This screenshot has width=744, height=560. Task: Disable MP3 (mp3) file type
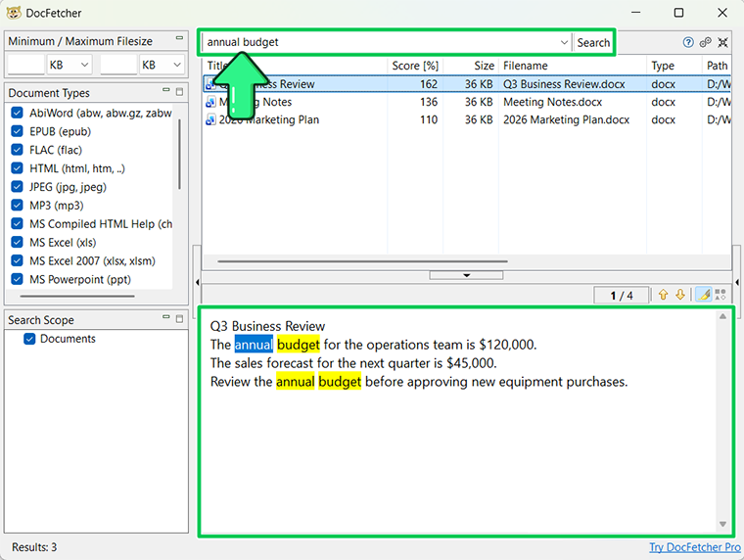click(17, 206)
